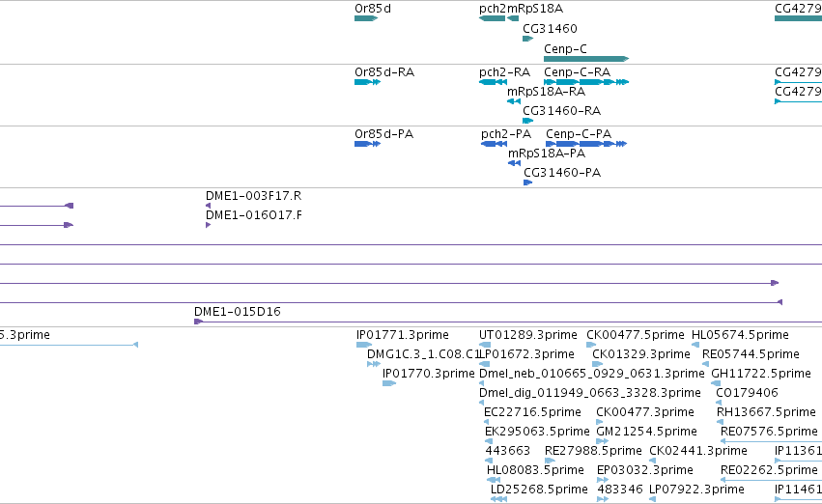Screen dimensions: 822x504
Task: Open the EC22716.5prime EST label
Action: click(532, 412)
